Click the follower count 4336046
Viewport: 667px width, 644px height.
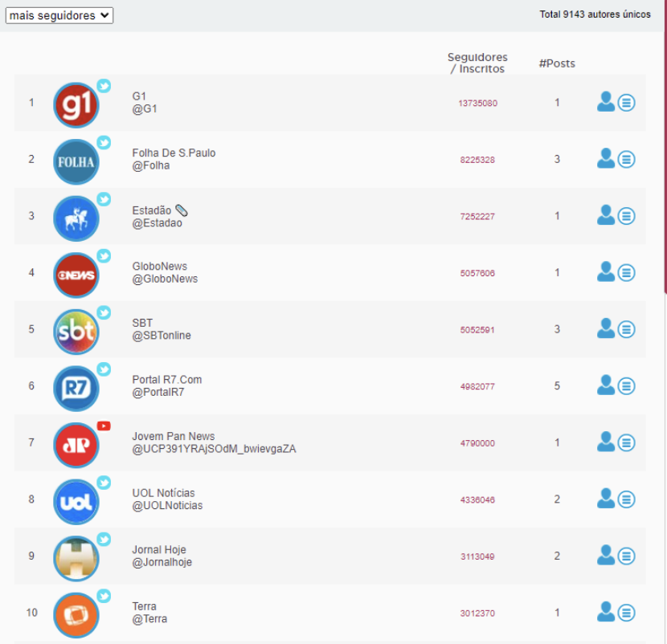pyautogui.click(x=477, y=500)
